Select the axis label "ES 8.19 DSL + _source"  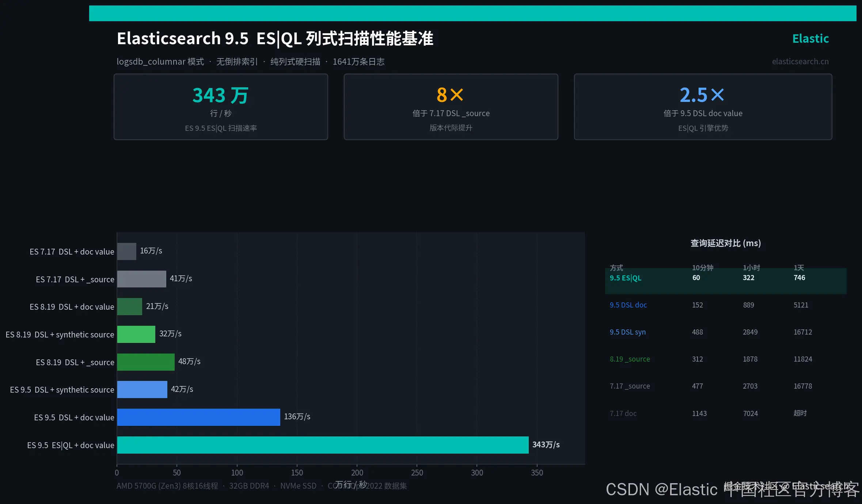coord(75,362)
